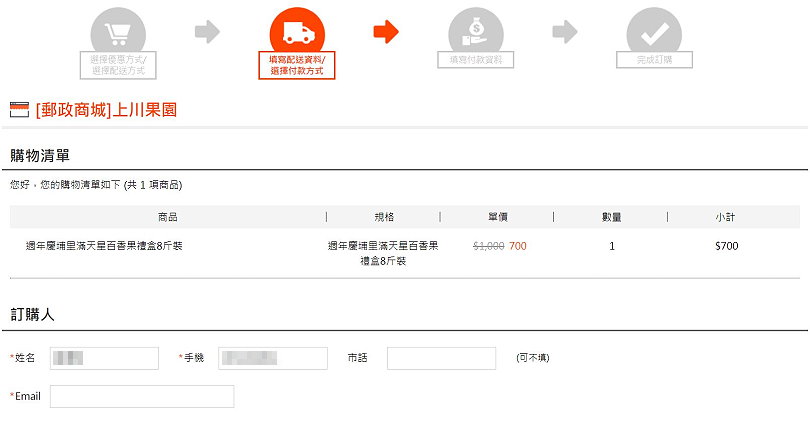Viewport: 810px width, 422px height.
Task: Click the discounted price 700
Action: tap(517, 245)
